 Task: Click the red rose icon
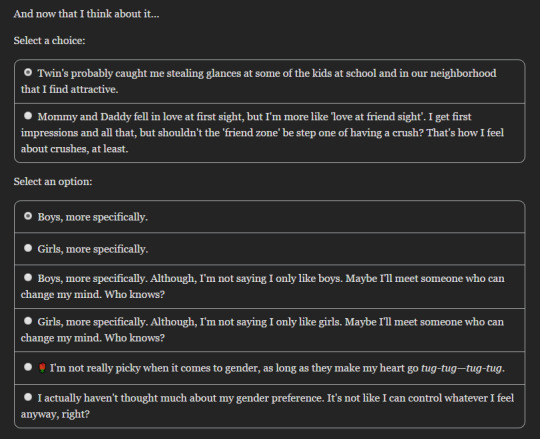(42, 368)
